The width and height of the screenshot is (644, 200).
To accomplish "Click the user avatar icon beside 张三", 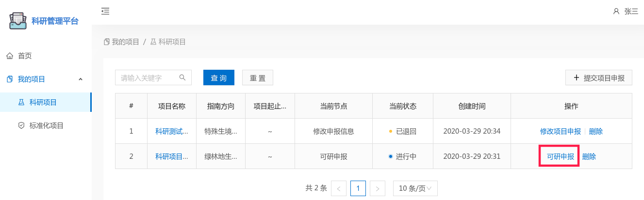I will point(616,12).
